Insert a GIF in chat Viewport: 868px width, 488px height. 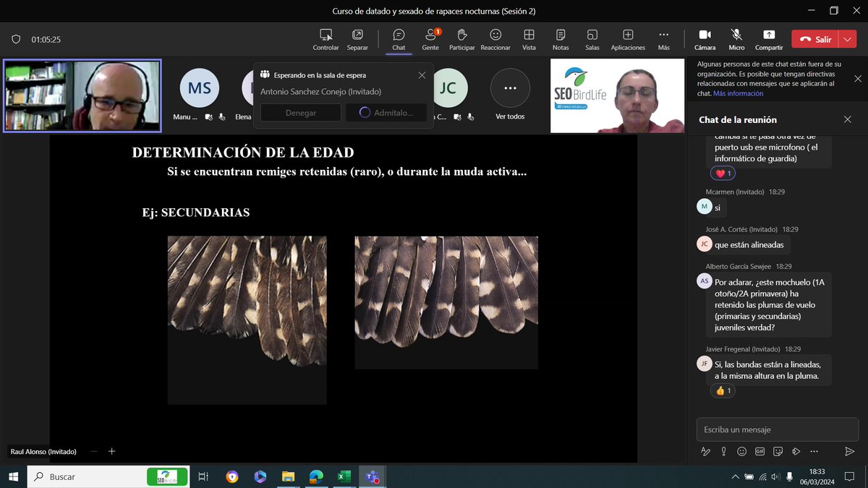coord(759,451)
